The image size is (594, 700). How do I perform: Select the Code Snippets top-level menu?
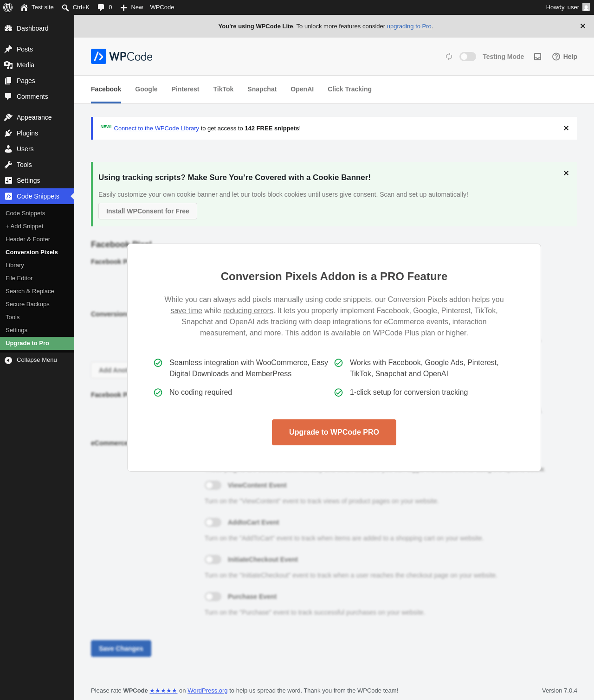[37, 196]
